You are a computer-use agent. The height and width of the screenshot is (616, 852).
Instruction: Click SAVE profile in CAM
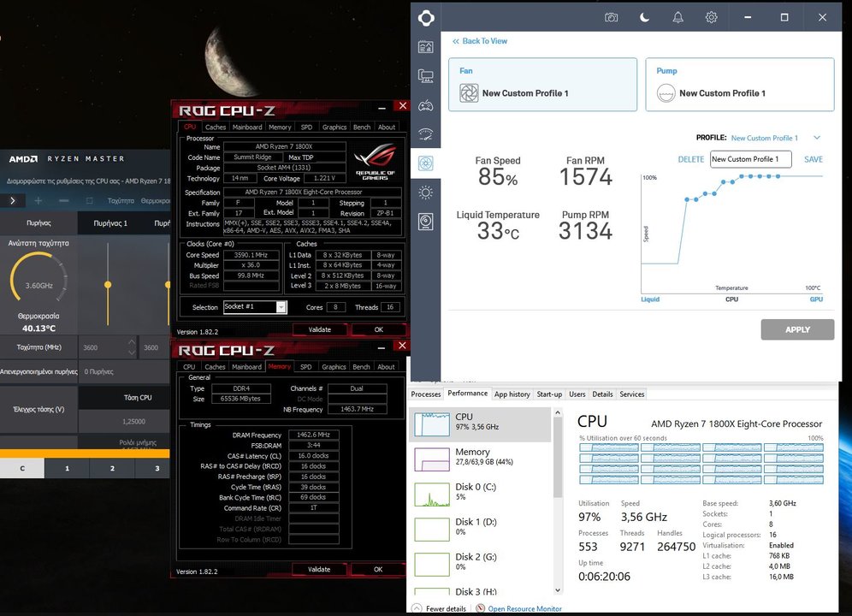point(814,159)
